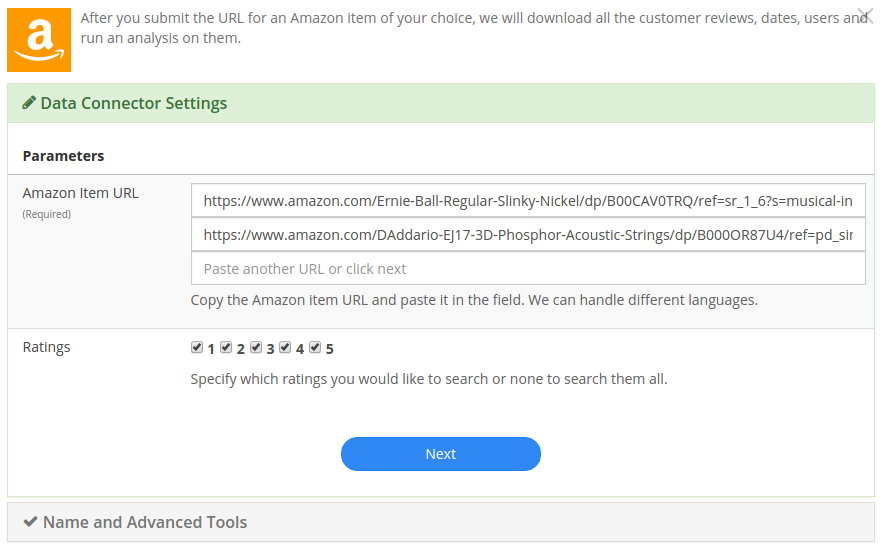883x551 pixels.
Task: Toggle the rating 2 checkbox
Action: [x=226, y=347]
